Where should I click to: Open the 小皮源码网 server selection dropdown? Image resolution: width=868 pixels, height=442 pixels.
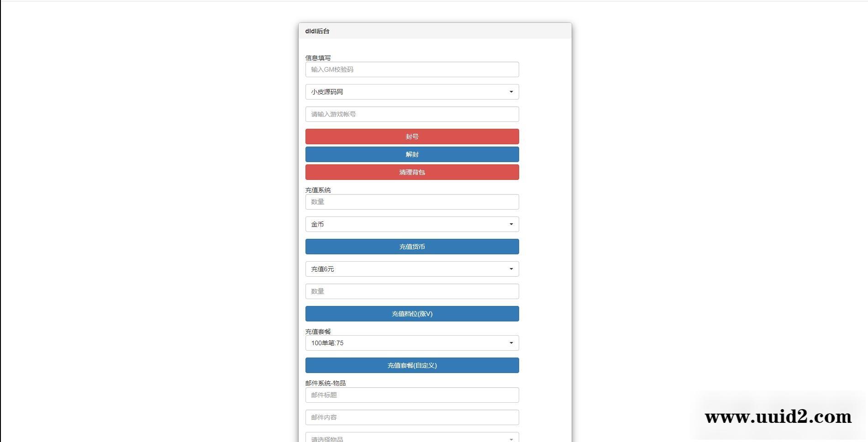tap(411, 91)
